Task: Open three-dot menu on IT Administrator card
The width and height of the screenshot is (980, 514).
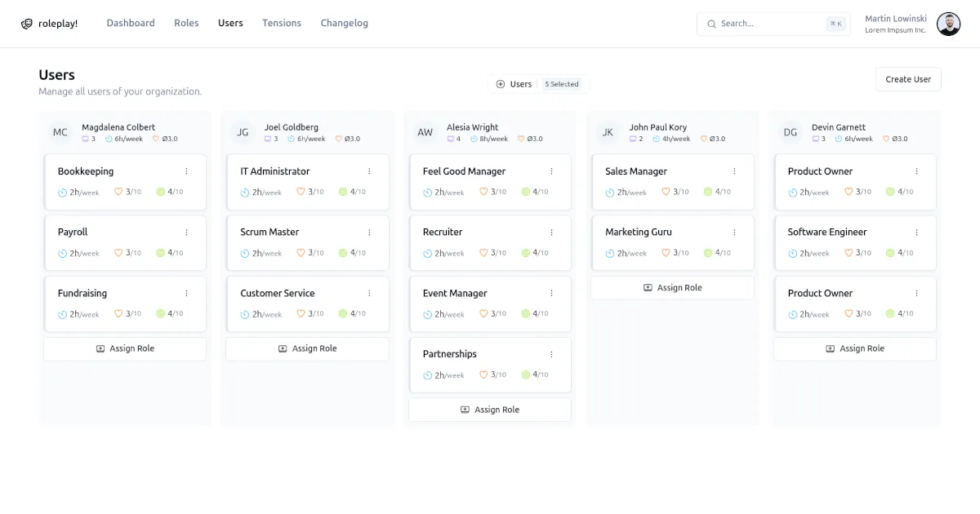Action: pos(369,171)
